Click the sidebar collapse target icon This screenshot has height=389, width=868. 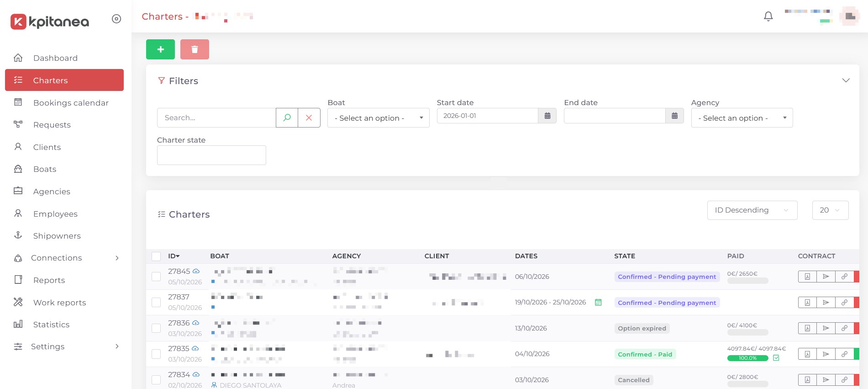116,19
